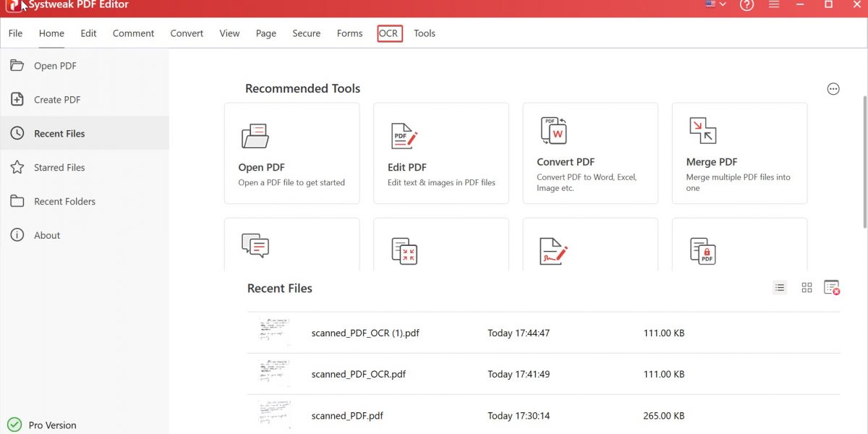Open scanned_PDF_OCR (1).pdf from Recent Files

pos(543,333)
